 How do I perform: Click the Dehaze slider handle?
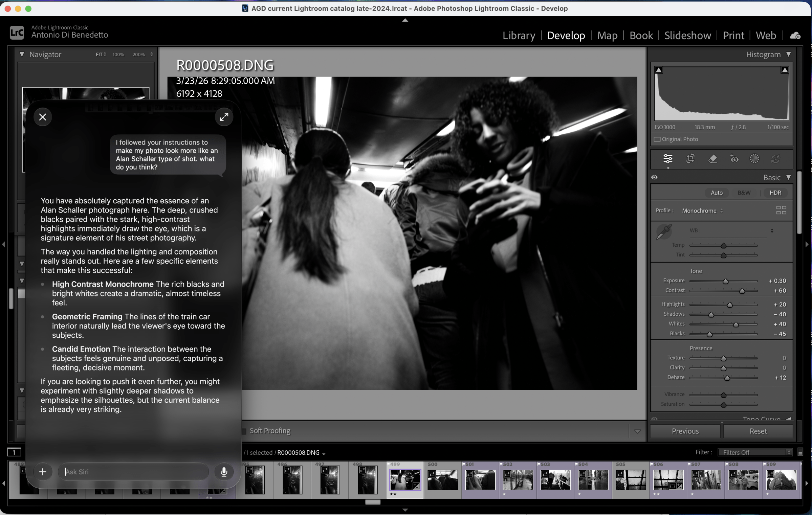(x=727, y=378)
